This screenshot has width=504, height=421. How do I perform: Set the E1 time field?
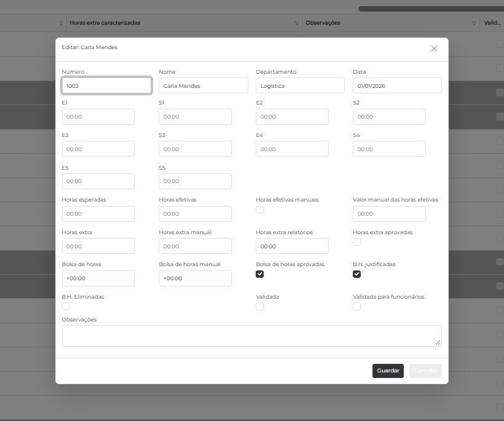click(x=98, y=117)
